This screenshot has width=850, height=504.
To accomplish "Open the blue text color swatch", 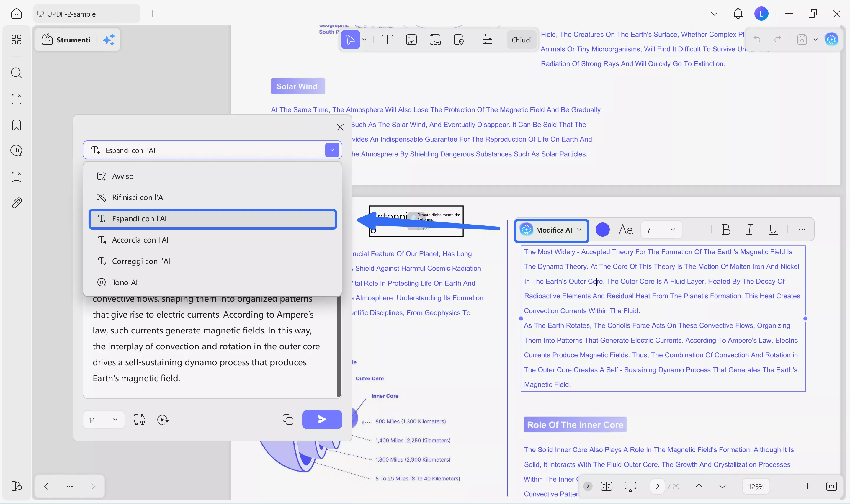I will (x=602, y=230).
